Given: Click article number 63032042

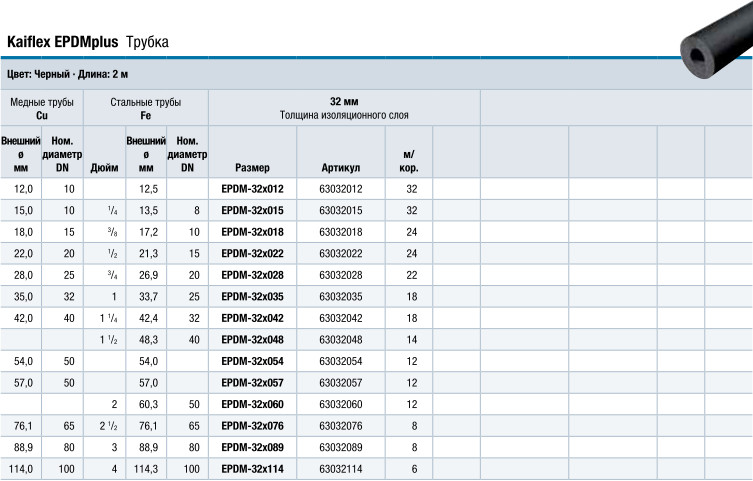Looking at the screenshot, I should click(340, 318).
